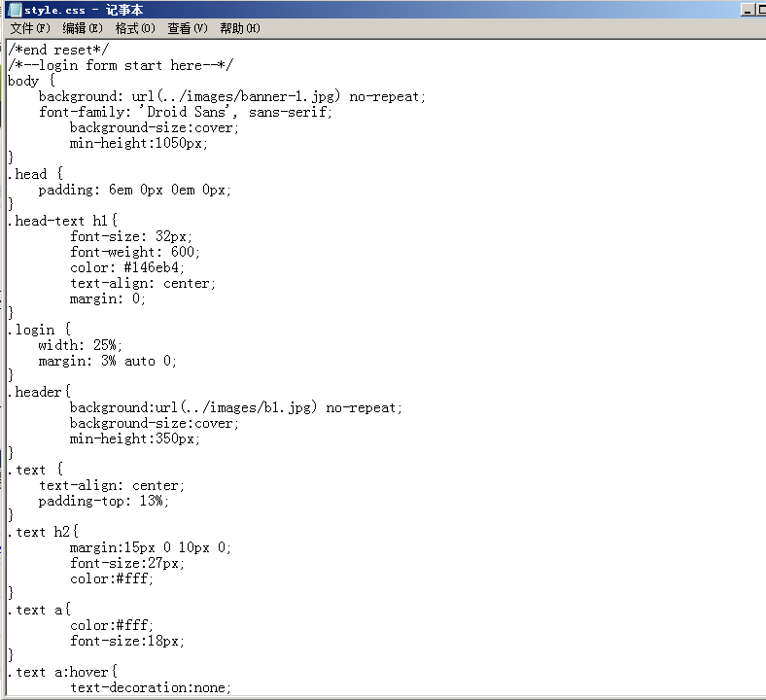
Task: Click the Notepad icon in title bar
Action: (15, 10)
